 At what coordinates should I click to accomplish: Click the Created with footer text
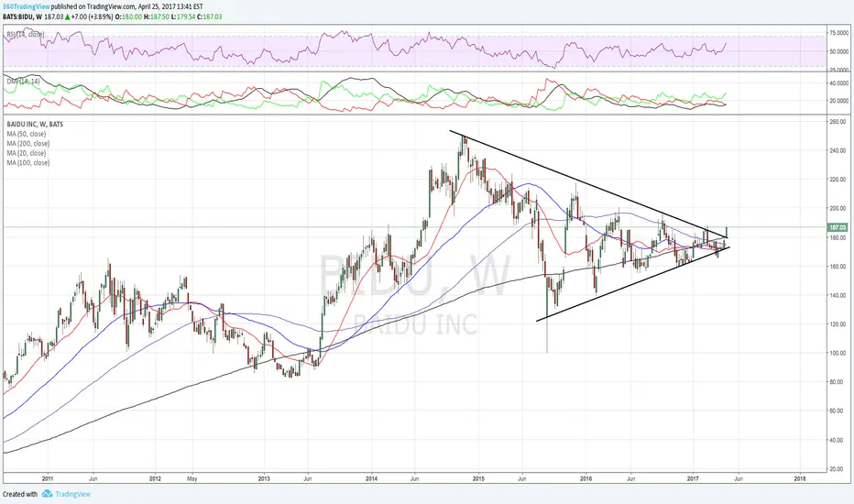click(20, 494)
